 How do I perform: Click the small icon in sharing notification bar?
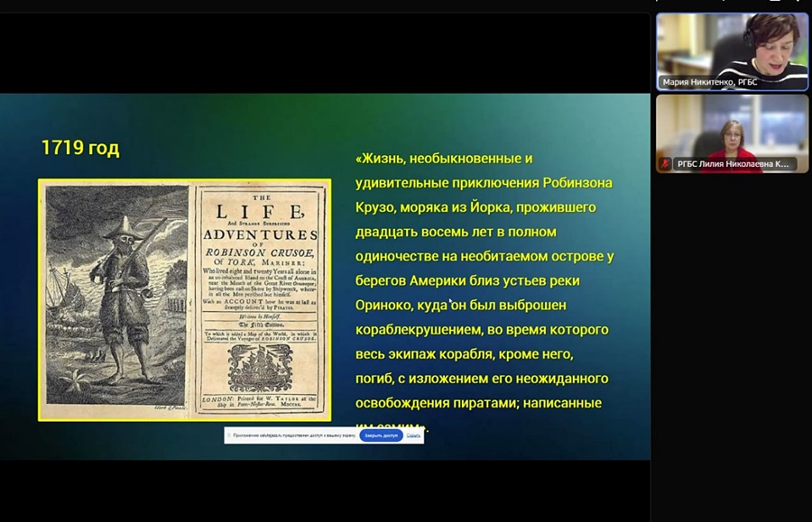(x=229, y=435)
